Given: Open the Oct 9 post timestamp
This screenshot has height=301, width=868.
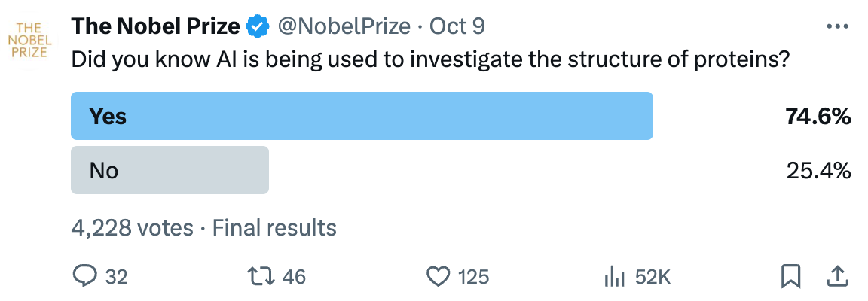Looking at the screenshot, I should tap(457, 27).
